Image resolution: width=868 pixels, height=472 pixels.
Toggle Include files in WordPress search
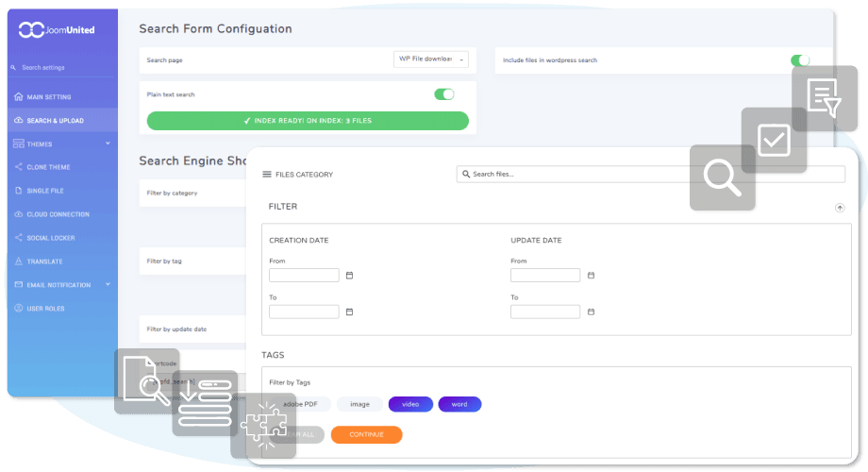tap(800, 60)
